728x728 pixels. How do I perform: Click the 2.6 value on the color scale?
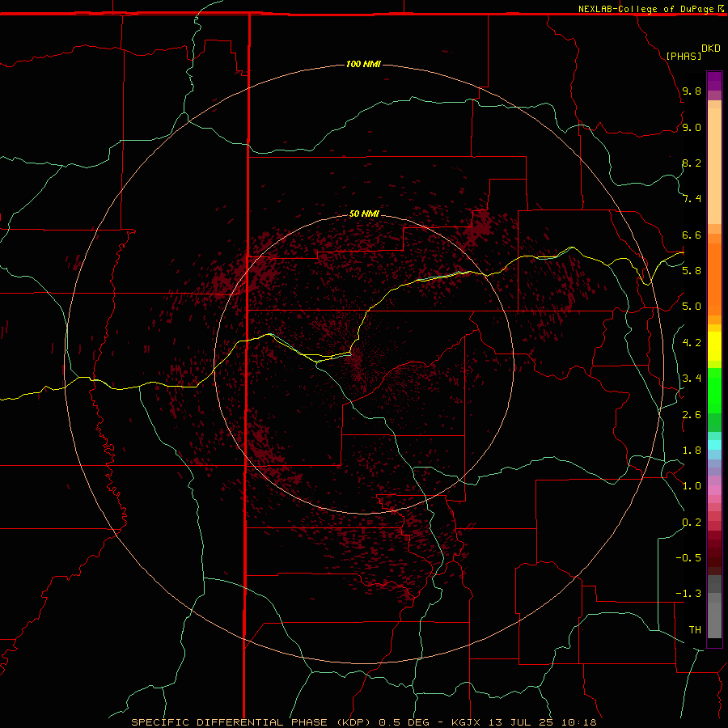692,415
